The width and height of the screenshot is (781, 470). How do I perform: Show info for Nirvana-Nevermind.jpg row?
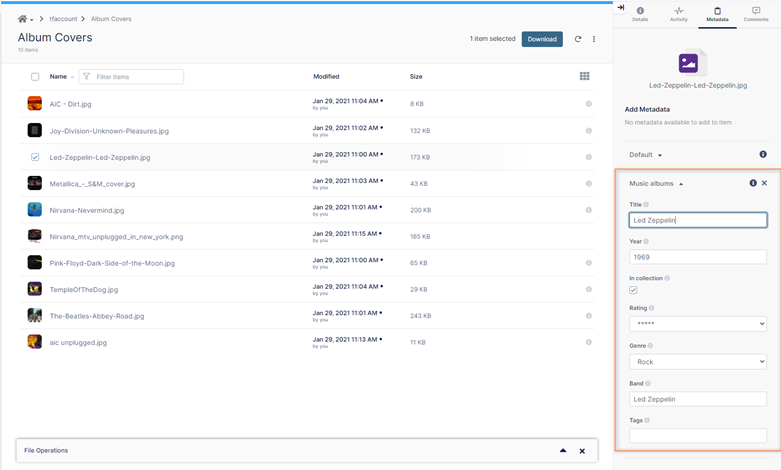click(x=589, y=210)
